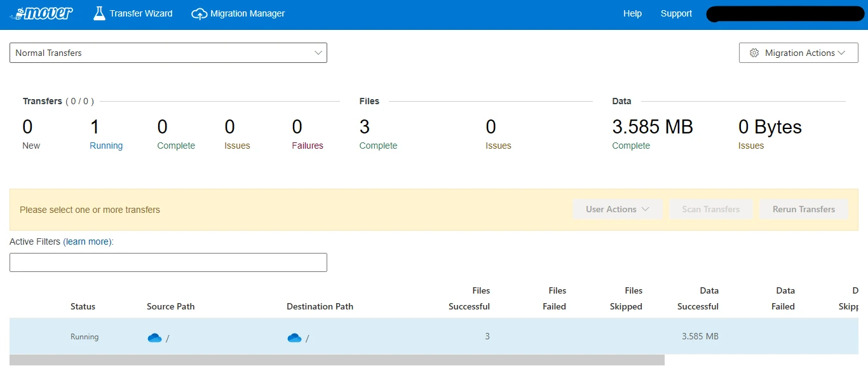
Task: Open the Help menu item
Action: click(632, 13)
